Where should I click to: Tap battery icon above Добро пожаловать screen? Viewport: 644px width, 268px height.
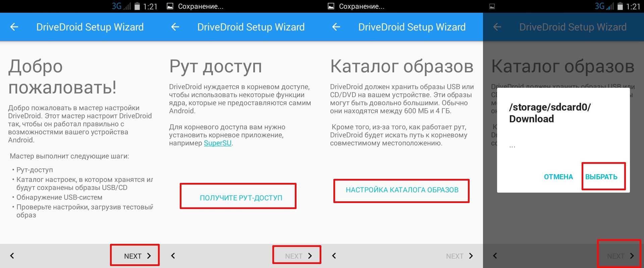(137, 6)
